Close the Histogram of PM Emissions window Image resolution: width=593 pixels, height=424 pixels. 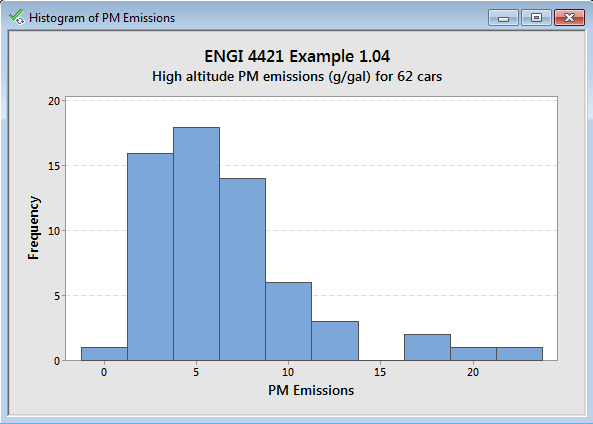[x=569, y=18]
